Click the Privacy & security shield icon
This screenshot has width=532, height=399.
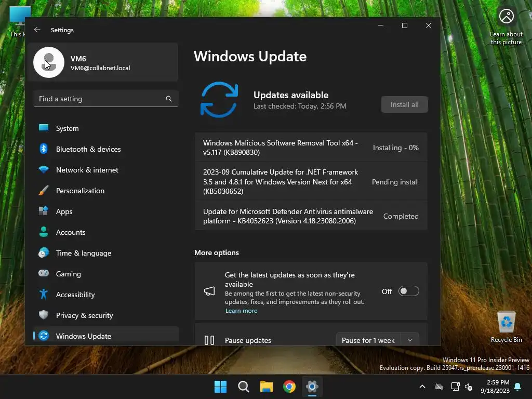44,315
